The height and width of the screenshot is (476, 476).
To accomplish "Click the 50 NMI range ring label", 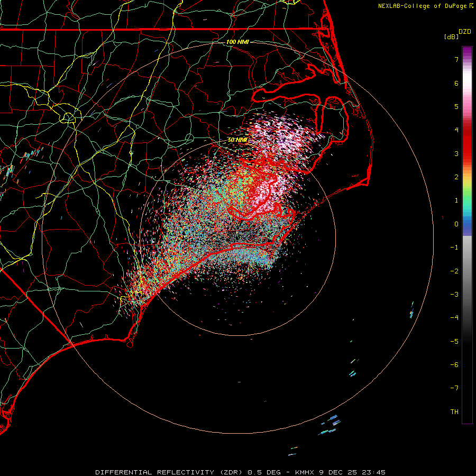I will click(237, 140).
